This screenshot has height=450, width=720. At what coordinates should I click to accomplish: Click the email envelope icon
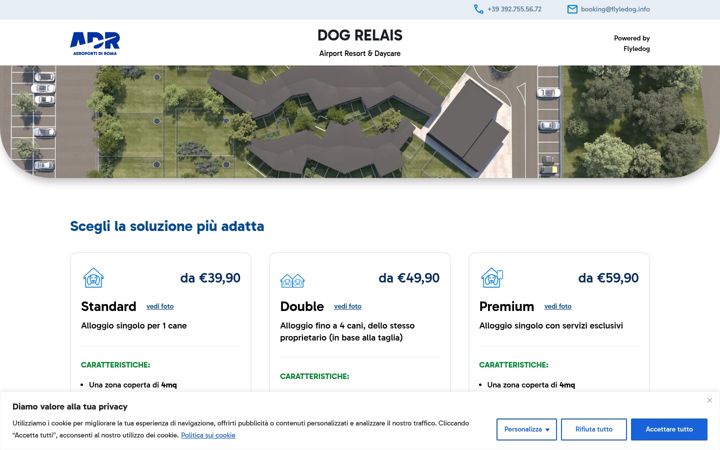coord(572,9)
